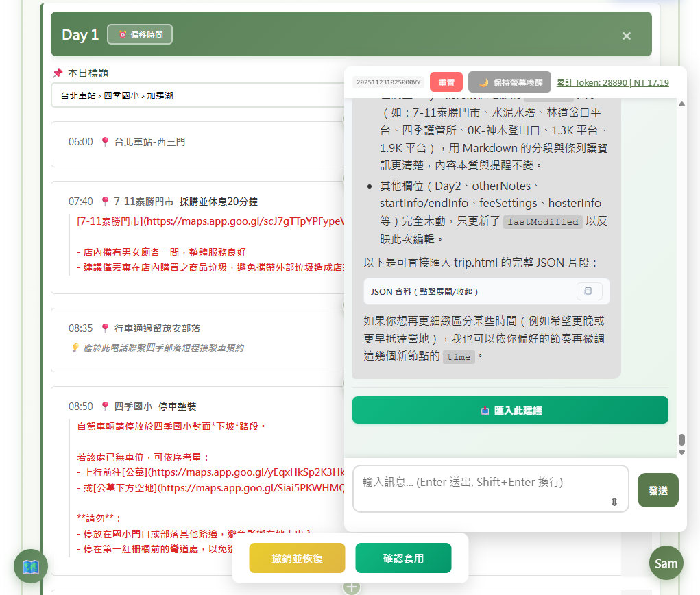
Task: Open the 累計 Token: 28890 link
Action: pyautogui.click(x=612, y=82)
